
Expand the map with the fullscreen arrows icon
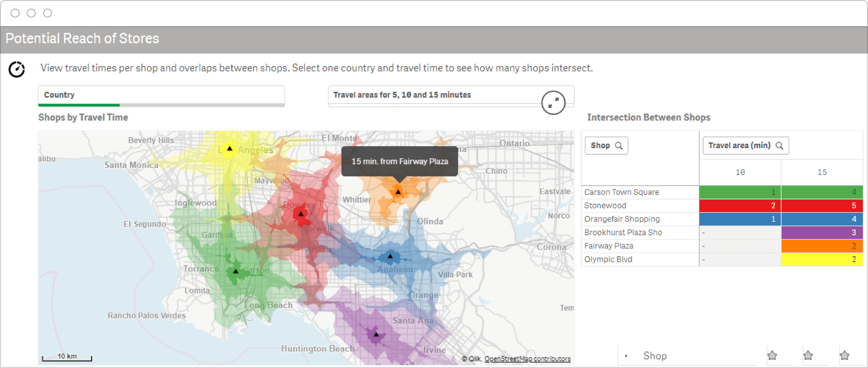(x=553, y=102)
